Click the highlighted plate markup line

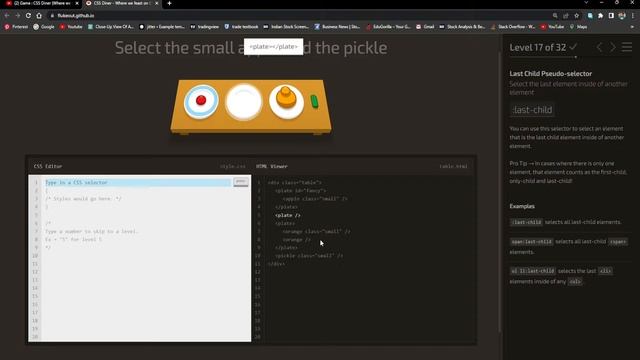point(287,215)
